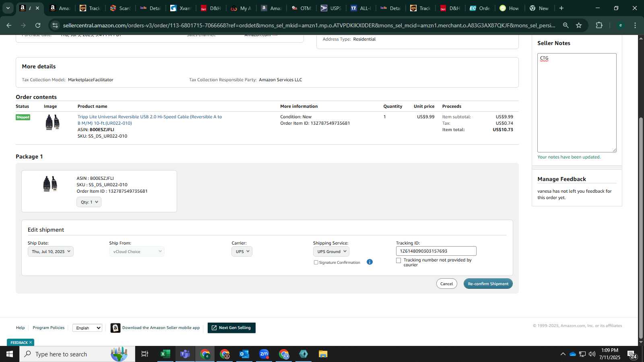Open the notifications center icon
The image size is (644, 362).
[x=632, y=354]
